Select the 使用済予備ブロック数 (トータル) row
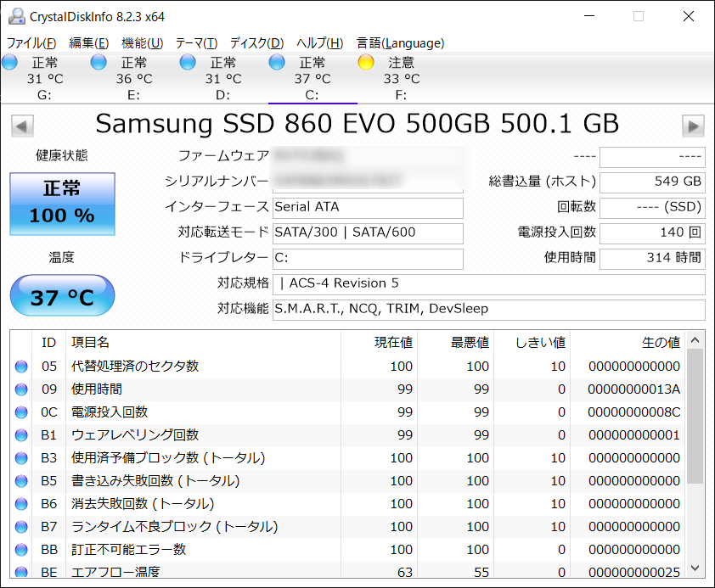 [347, 457]
